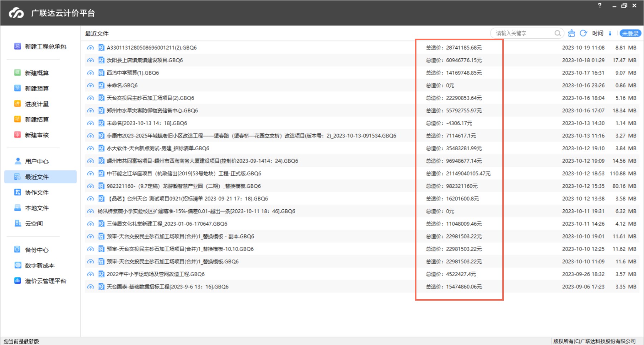Click the date 2023-09-26 18:32

pyautogui.click(x=583, y=274)
